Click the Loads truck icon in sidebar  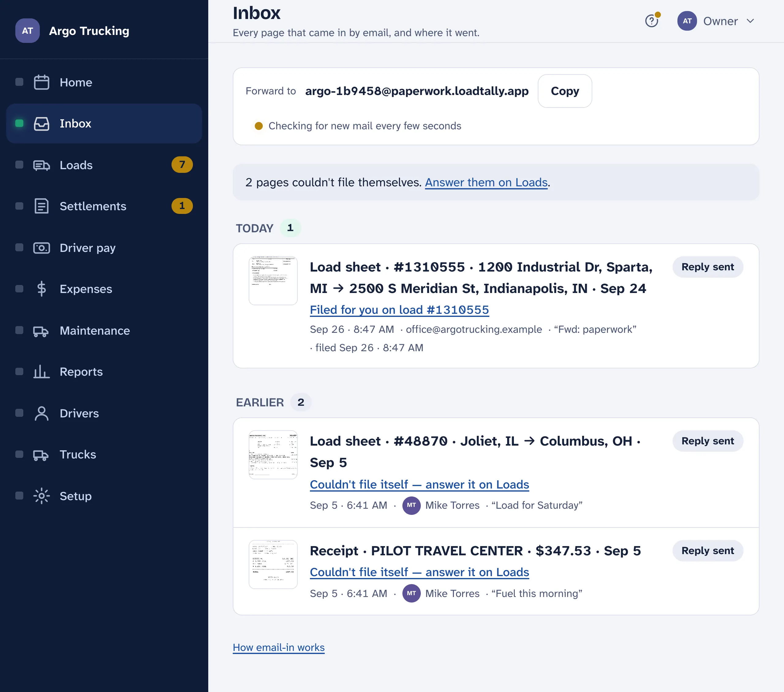[x=41, y=165]
